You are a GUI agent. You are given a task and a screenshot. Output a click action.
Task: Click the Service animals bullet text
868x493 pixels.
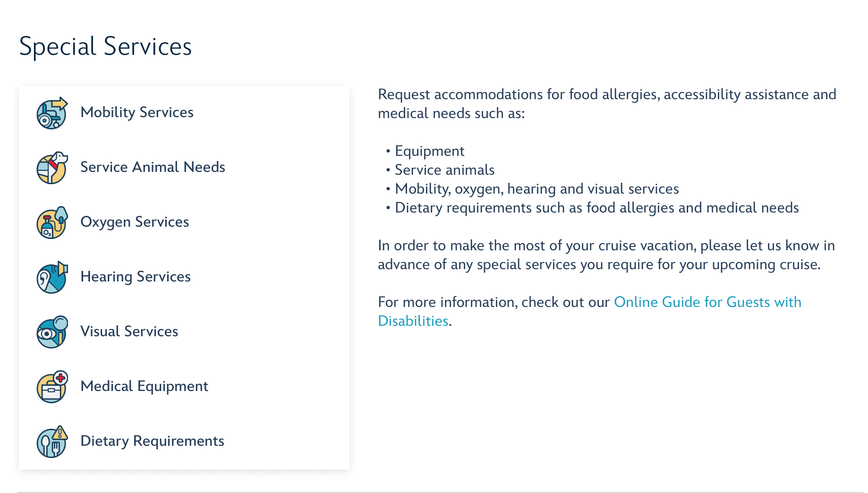pyautogui.click(x=444, y=170)
